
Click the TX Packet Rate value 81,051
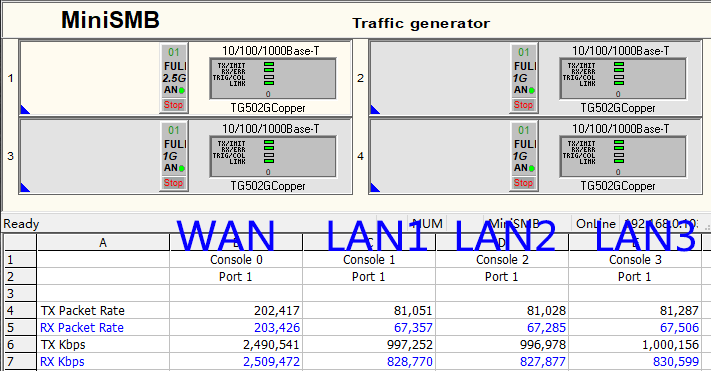click(413, 311)
